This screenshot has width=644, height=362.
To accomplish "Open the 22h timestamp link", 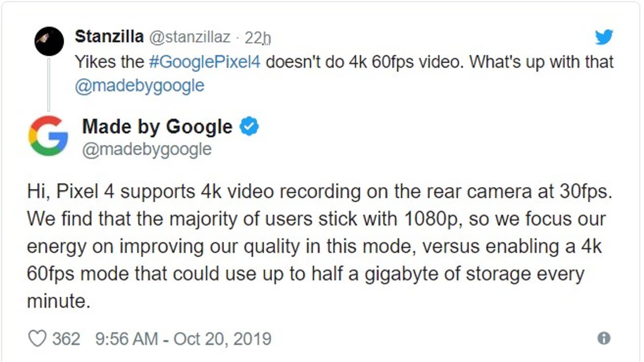I will (258, 38).
